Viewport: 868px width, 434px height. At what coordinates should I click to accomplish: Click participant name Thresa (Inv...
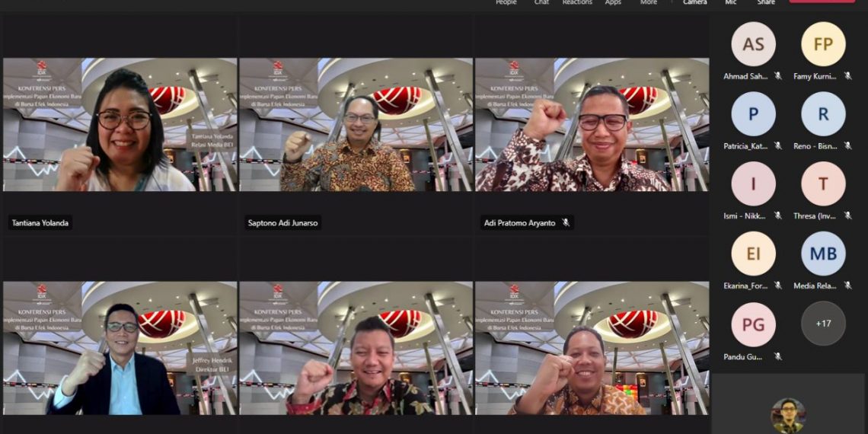coord(815,216)
